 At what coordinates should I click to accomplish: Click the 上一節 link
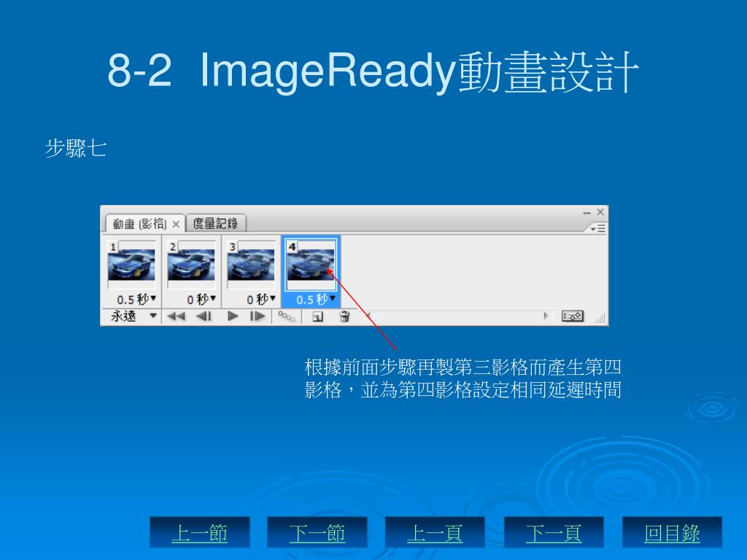pyautogui.click(x=200, y=533)
